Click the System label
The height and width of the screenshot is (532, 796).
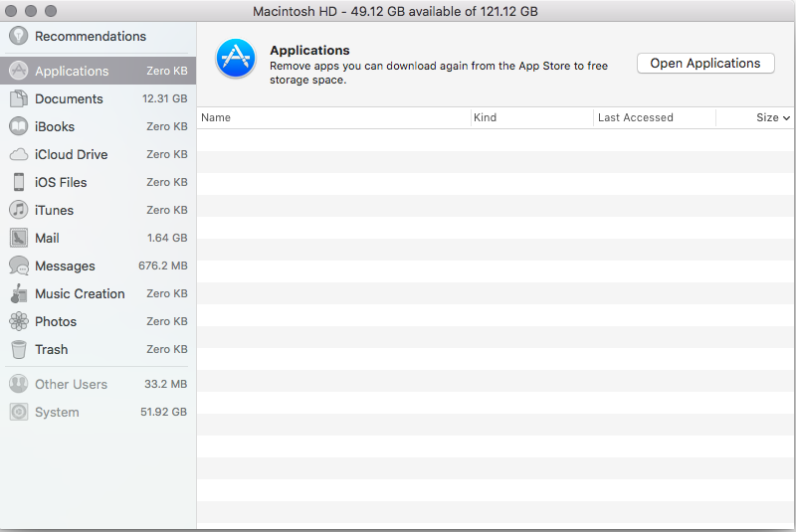pos(57,413)
